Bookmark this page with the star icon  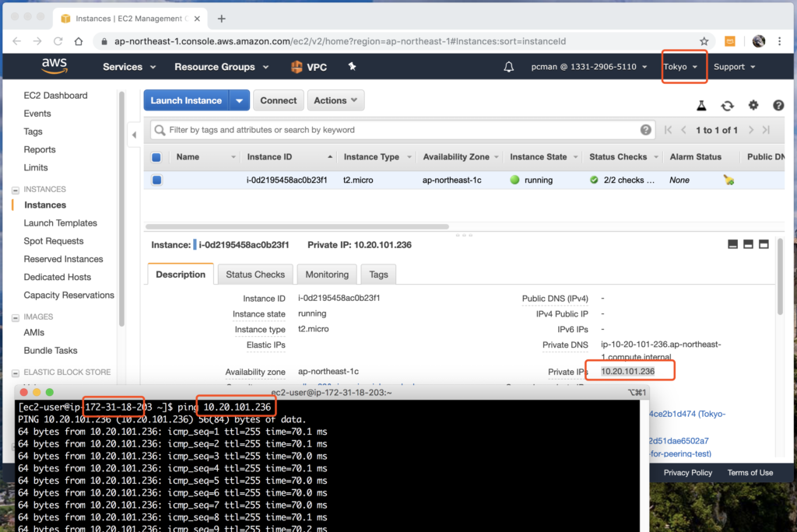704,41
